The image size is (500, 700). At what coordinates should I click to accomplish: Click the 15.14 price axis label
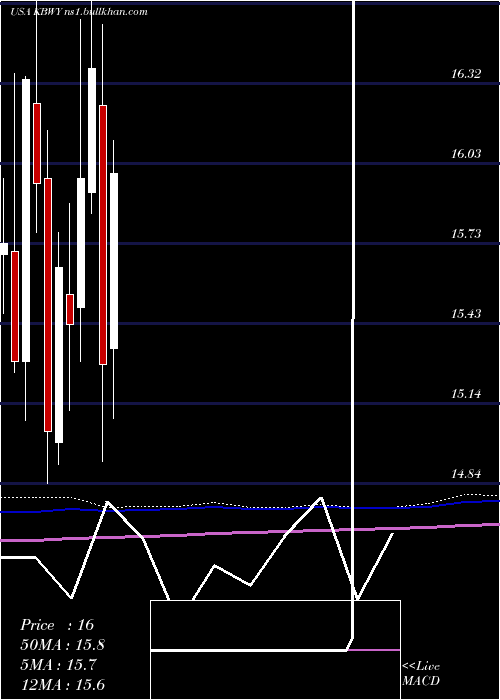tap(466, 394)
